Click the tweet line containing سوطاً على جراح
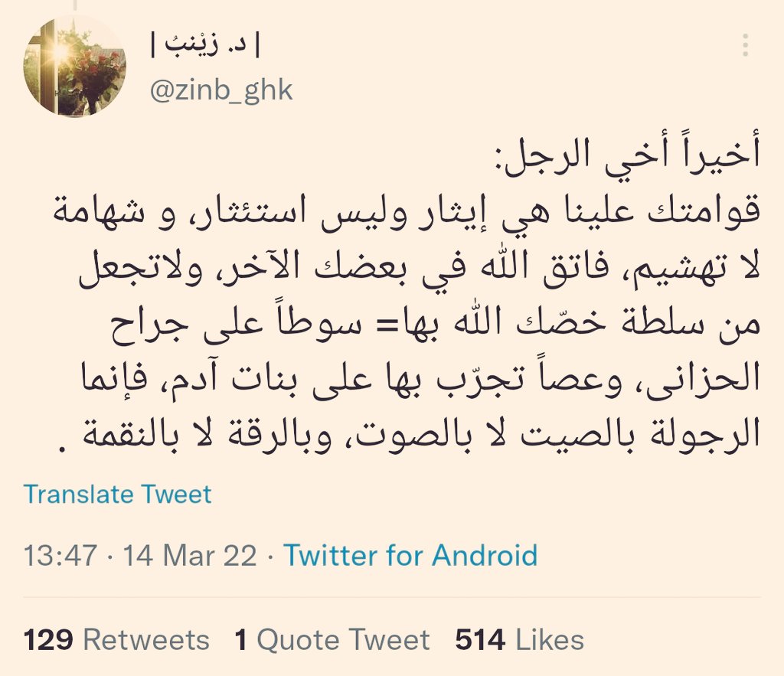Viewport: 784px width, 676px height. pos(436,325)
